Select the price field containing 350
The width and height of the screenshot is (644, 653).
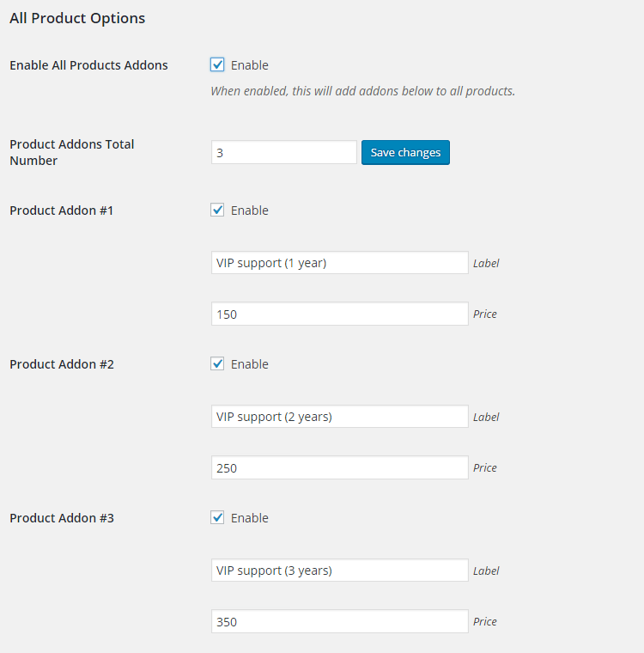339,622
